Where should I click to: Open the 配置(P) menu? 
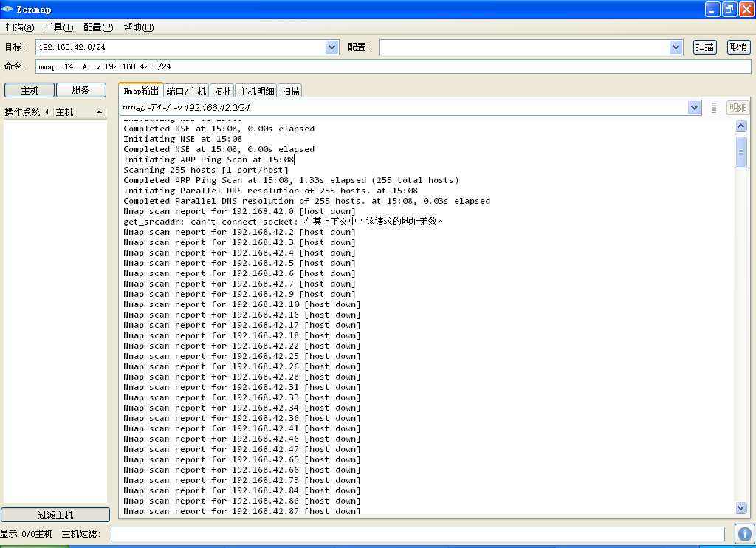coord(98,27)
